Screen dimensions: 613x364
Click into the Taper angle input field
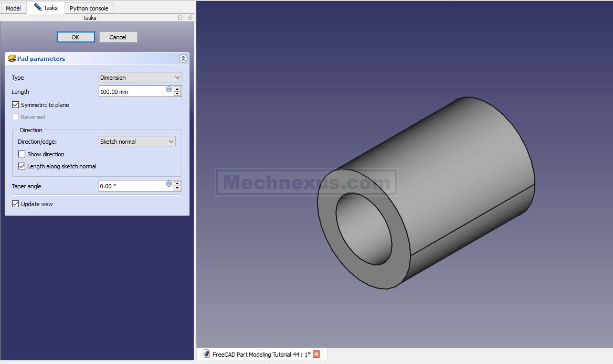pyautogui.click(x=131, y=186)
